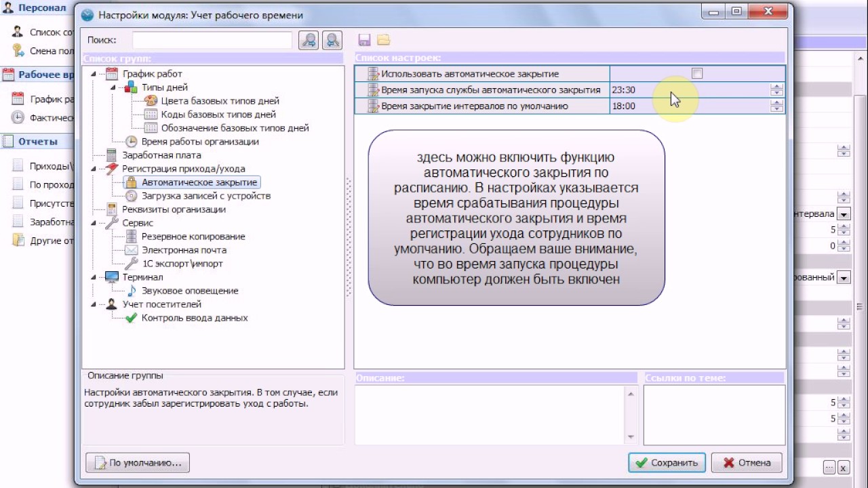Select Типы дней colored cubes icon

click(x=132, y=87)
